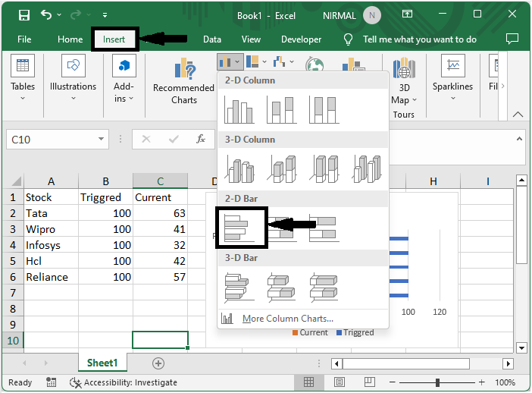The image size is (532, 393).
Task: Click the Zoom in plus button
Action: [481, 382]
